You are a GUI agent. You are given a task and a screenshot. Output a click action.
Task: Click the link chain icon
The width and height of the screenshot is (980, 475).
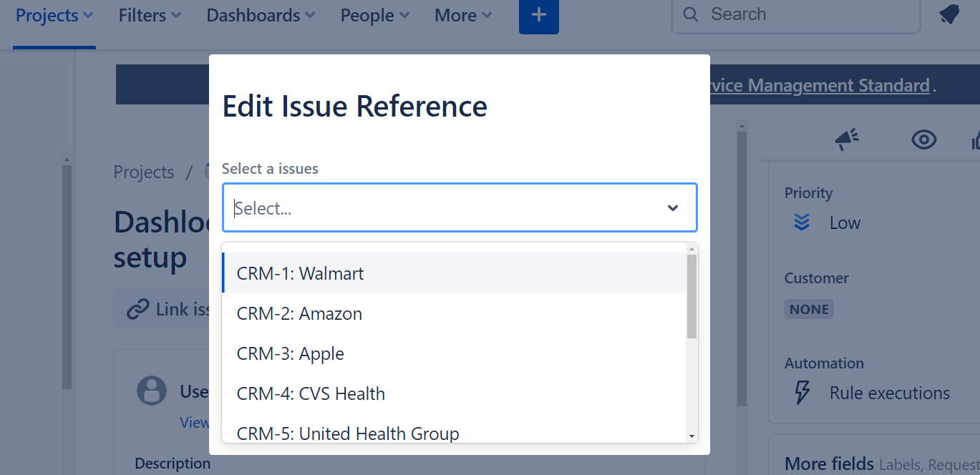[x=137, y=309]
